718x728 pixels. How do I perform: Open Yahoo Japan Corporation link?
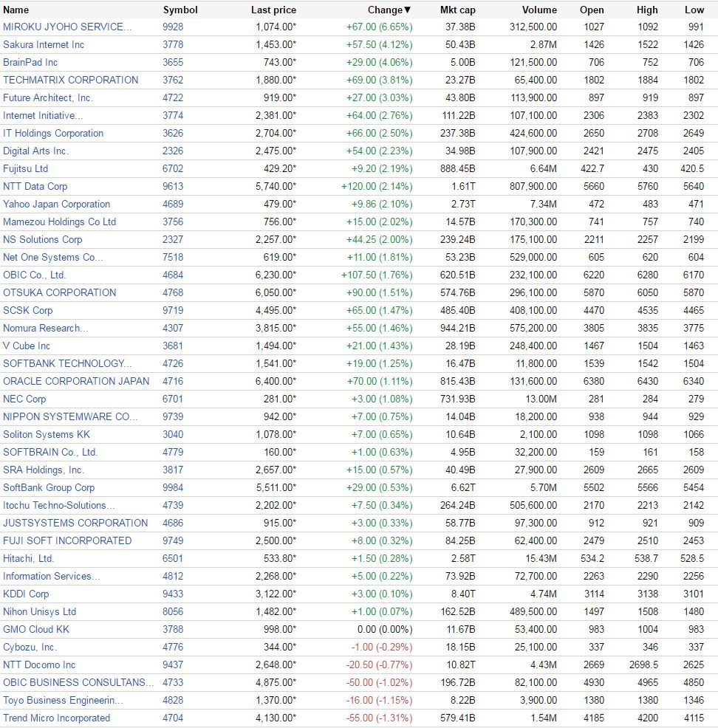(x=57, y=204)
